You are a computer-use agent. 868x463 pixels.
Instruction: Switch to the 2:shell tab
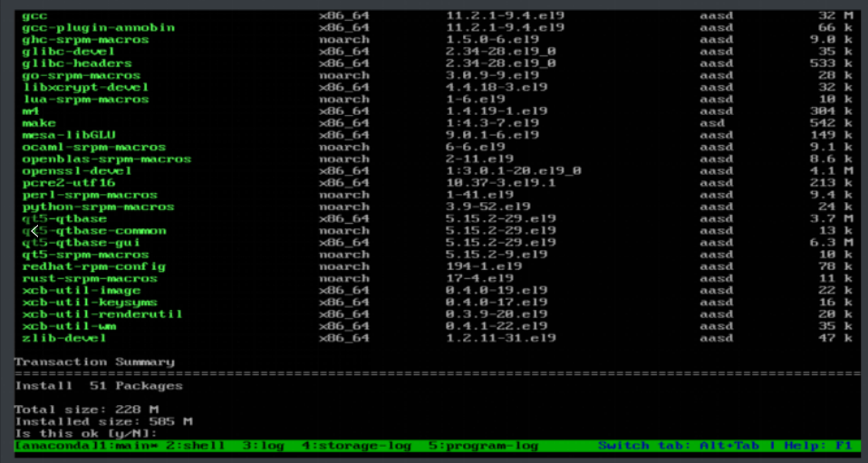[196, 446]
